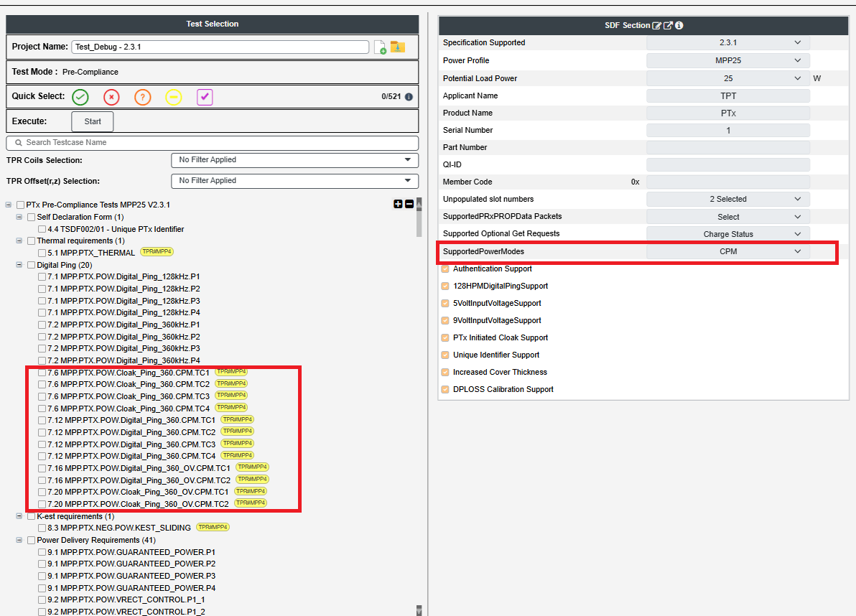Viewport: 856px width, 616px height.
Task: Quick select the yellow minus circle icon
Action: [x=174, y=97]
